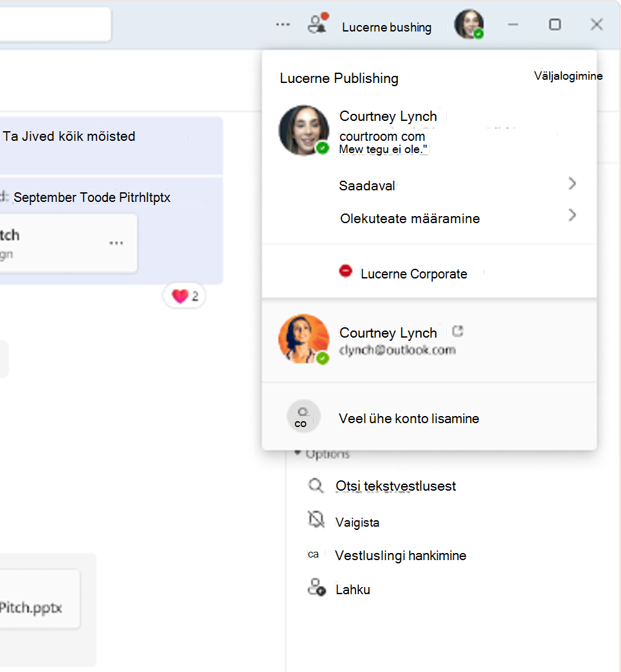This screenshot has width=621, height=672.
Task: Click Vaigista to mute the chat
Action: click(x=357, y=522)
